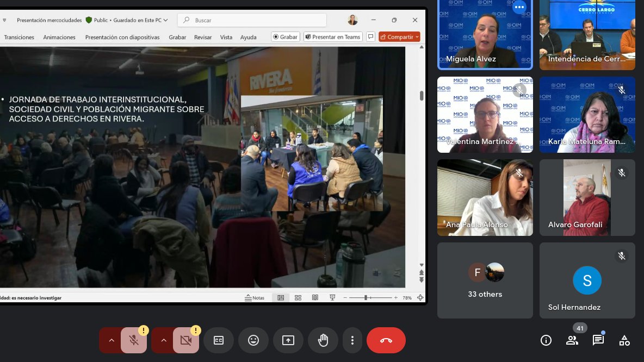The width and height of the screenshot is (644, 362).
Task: Open Grabar ribbon tab
Action: (x=177, y=37)
